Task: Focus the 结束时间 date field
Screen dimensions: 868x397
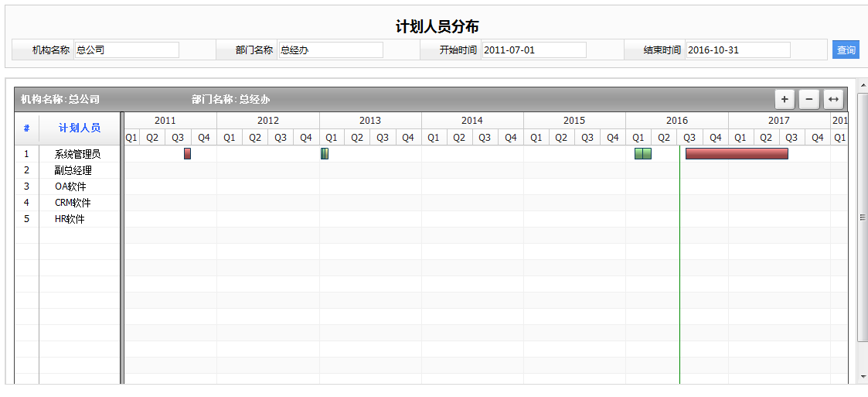Action: (738, 50)
